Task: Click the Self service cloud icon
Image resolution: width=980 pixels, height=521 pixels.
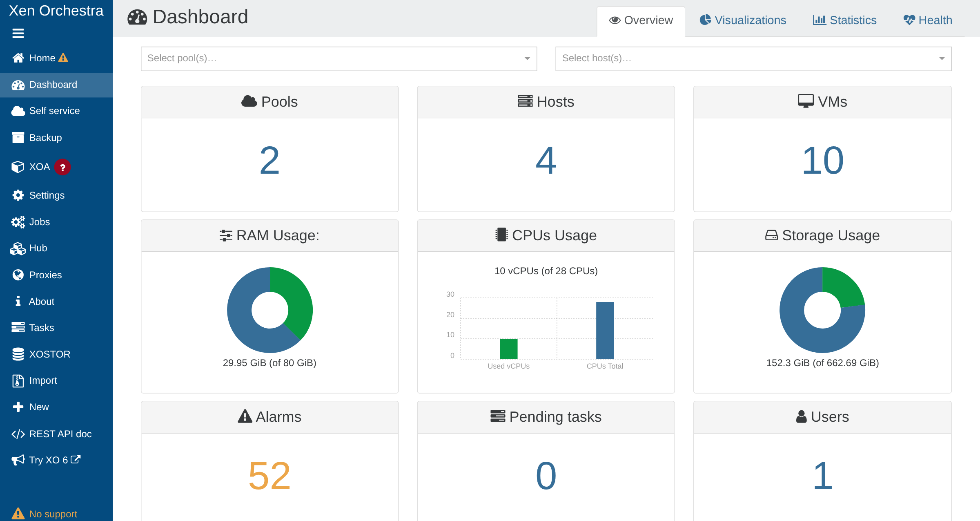Action: [x=18, y=111]
